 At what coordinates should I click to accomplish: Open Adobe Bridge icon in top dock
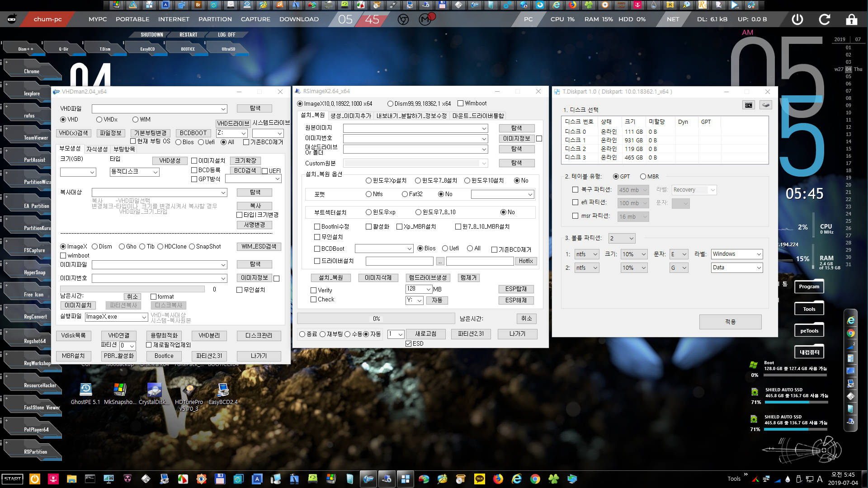(198, 5)
